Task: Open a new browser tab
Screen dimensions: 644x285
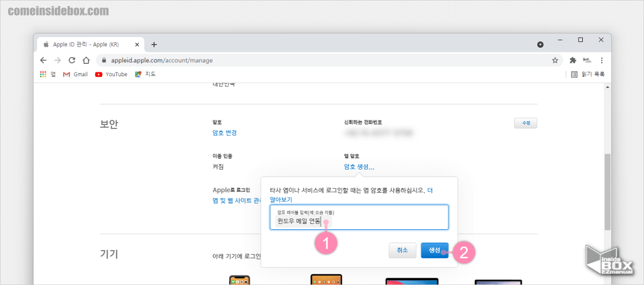Action: pyautogui.click(x=154, y=45)
